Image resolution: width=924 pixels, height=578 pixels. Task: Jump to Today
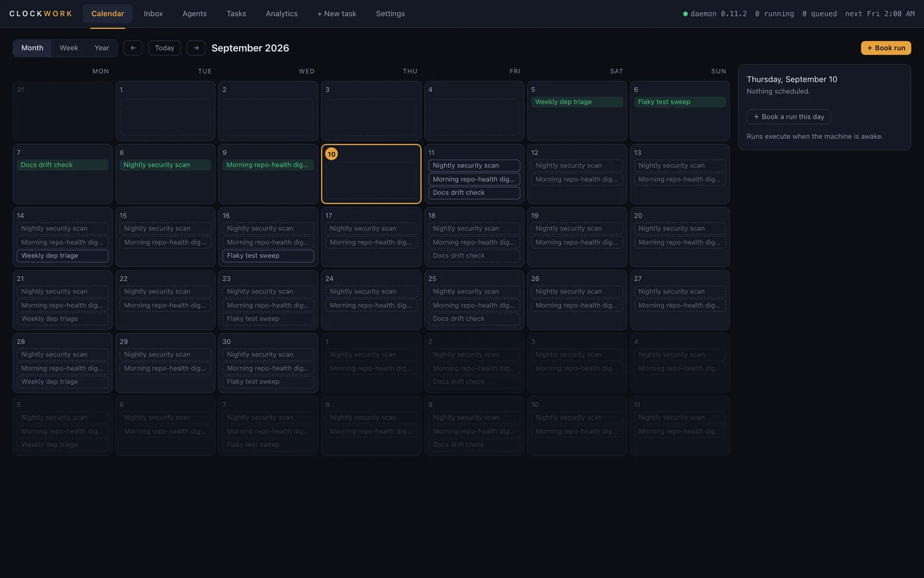pyautogui.click(x=165, y=48)
